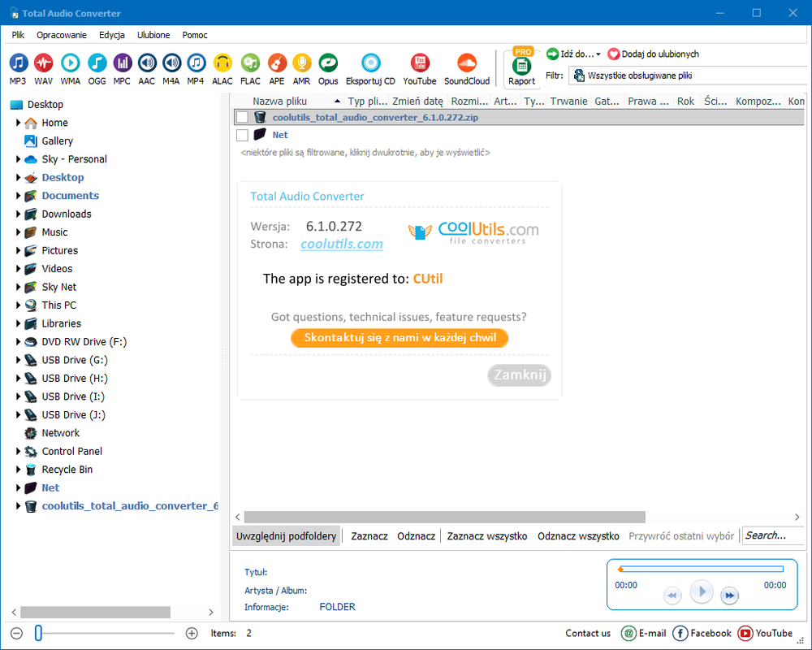Click Skontaktuj się z nami button
This screenshot has width=812, height=650.
click(x=400, y=338)
